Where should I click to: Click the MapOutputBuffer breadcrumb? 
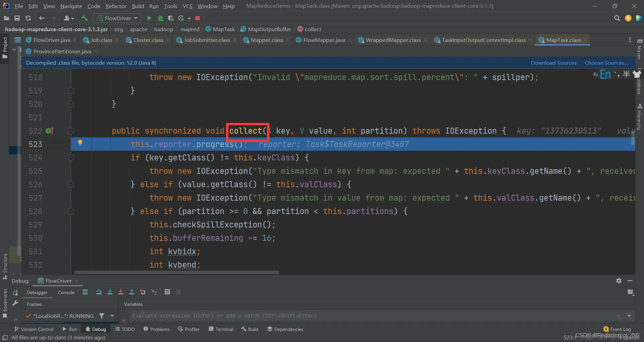266,29
